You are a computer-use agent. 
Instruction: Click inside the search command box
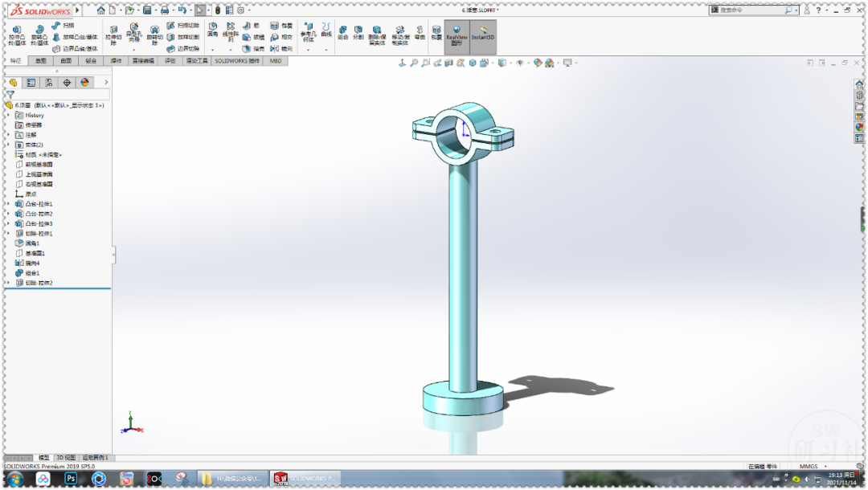point(755,9)
